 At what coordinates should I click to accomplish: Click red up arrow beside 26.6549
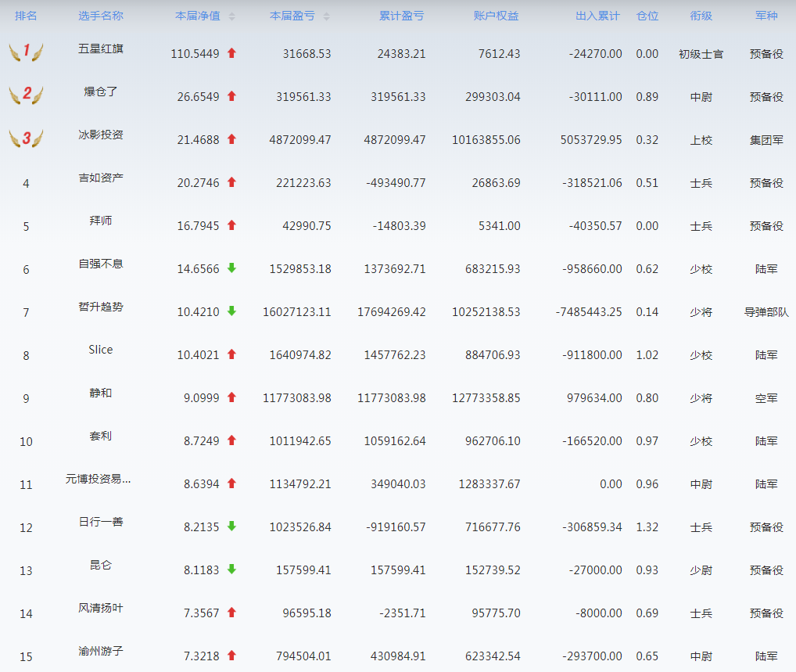pyautogui.click(x=231, y=96)
